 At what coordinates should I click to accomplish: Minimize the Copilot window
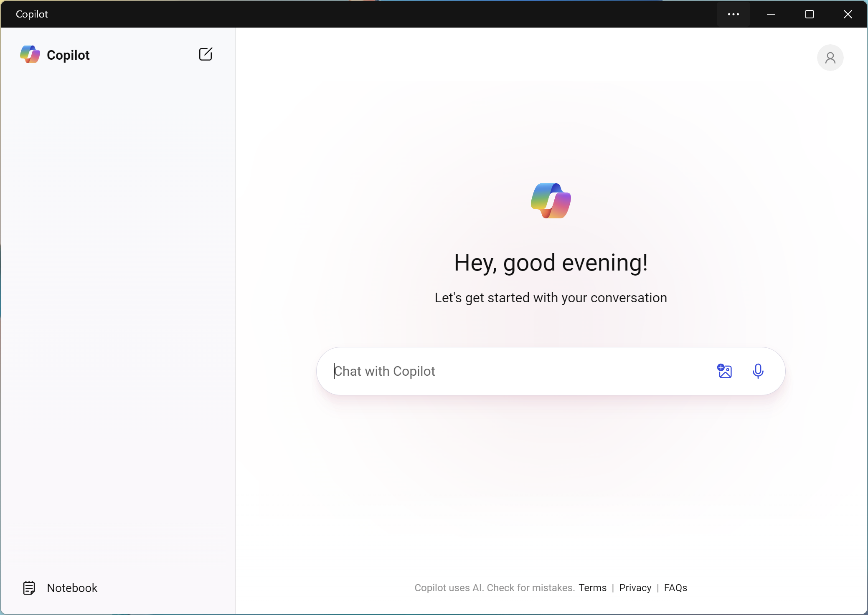pyautogui.click(x=771, y=14)
